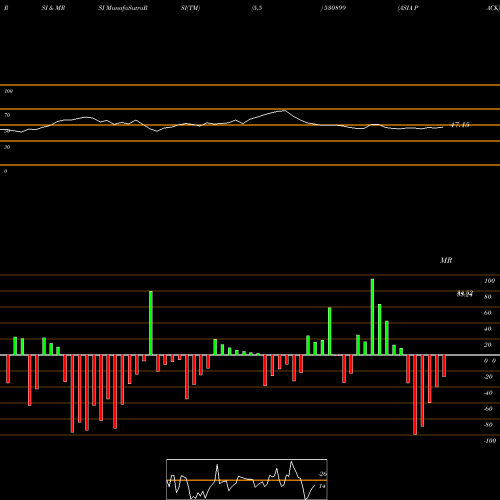500x500 pixels.
Task: Click the 'SI(TM)' header text
Action: coord(190,8)
